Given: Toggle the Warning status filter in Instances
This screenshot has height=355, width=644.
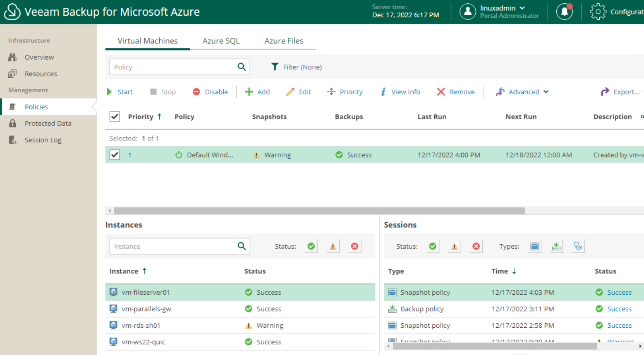Looking at the screenshot, I should click(x=333, y=246).
